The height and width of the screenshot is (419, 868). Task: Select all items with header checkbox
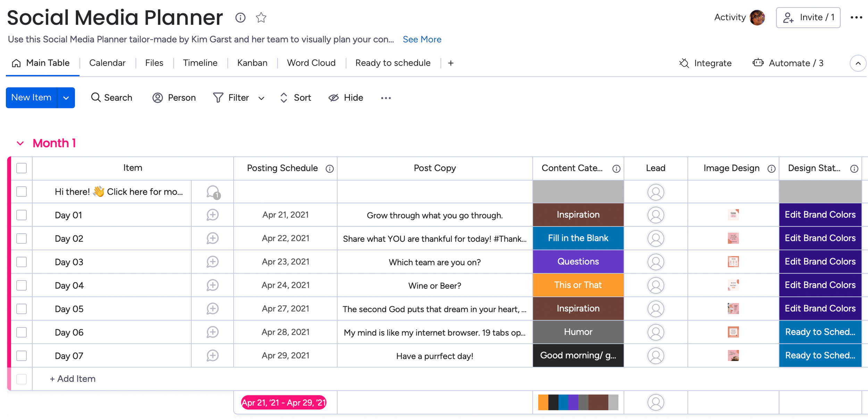(x=22, y=168)
